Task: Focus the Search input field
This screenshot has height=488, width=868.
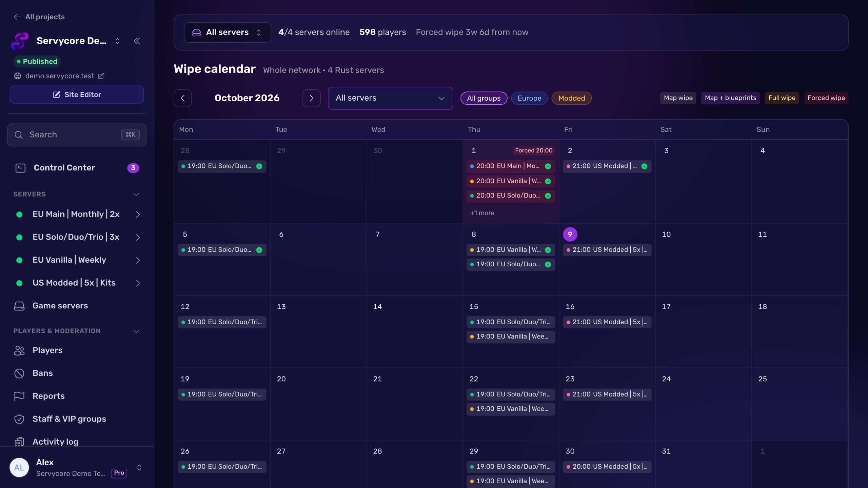Action: click(77, 135)
